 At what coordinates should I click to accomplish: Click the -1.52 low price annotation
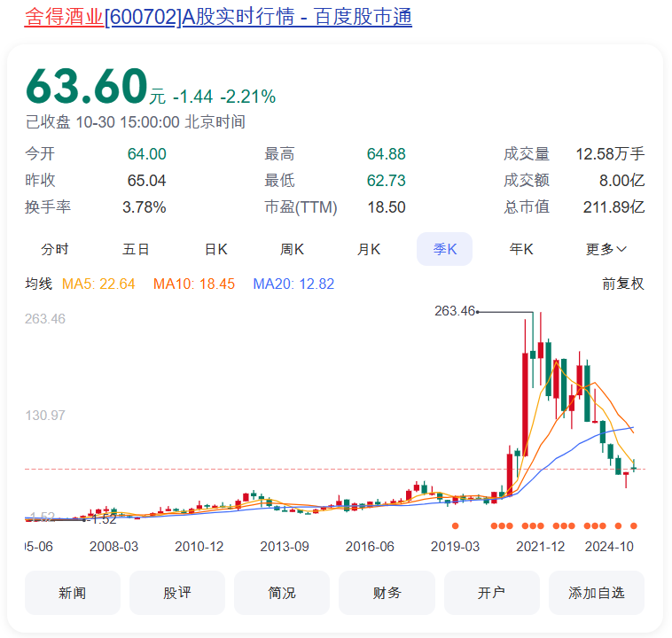click(x=102, y=519)
